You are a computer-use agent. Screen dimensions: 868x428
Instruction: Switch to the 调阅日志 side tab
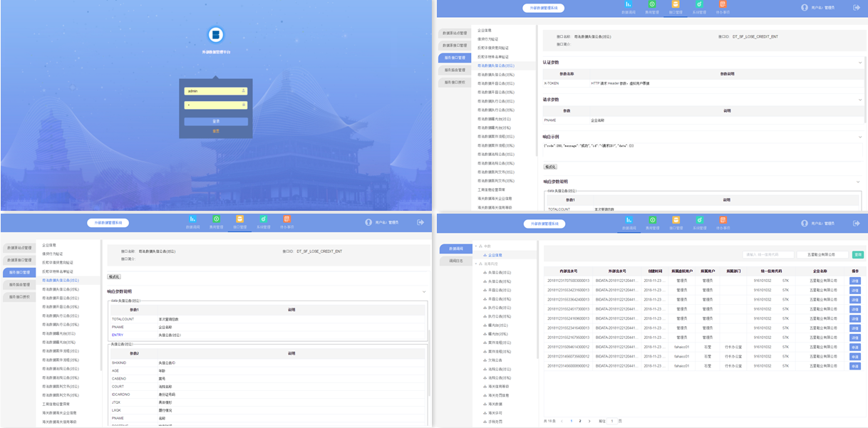pyautogui.click(x=455, y=261)
